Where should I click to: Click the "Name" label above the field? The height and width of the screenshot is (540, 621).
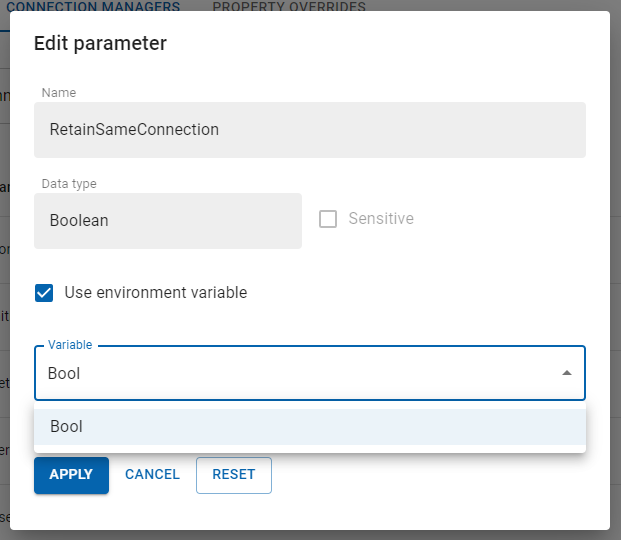point(59,93)
